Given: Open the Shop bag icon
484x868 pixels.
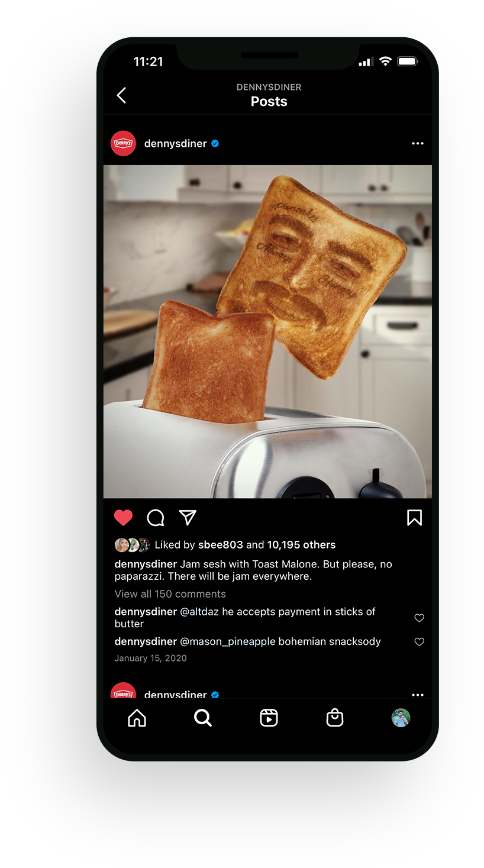Looking at the screenshot, I should [x=335, y=718].
